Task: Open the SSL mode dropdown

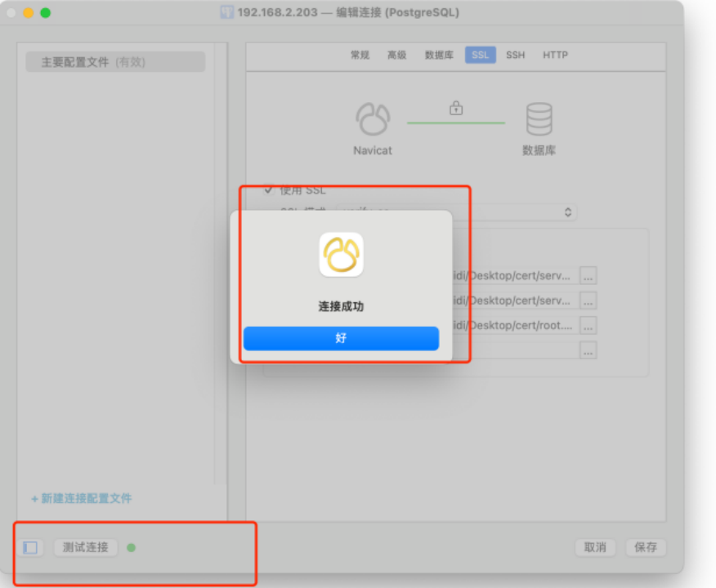Action: (457, 212)
